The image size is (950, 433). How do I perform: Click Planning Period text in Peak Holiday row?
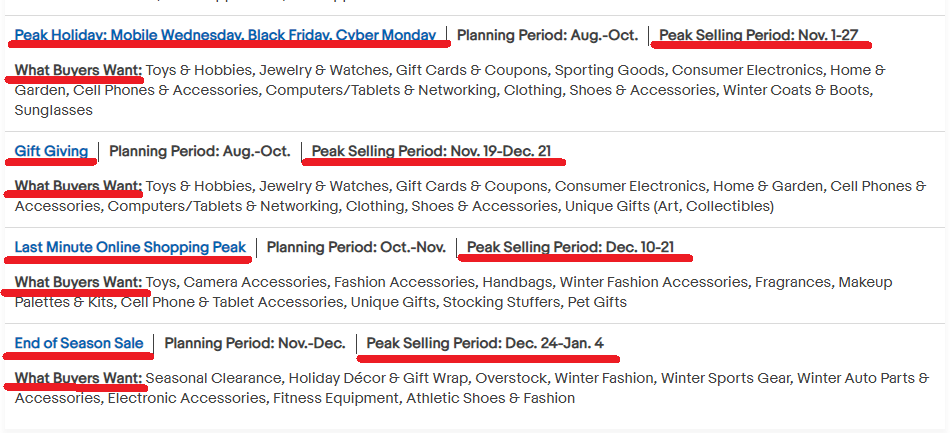(x=547, y=35)
